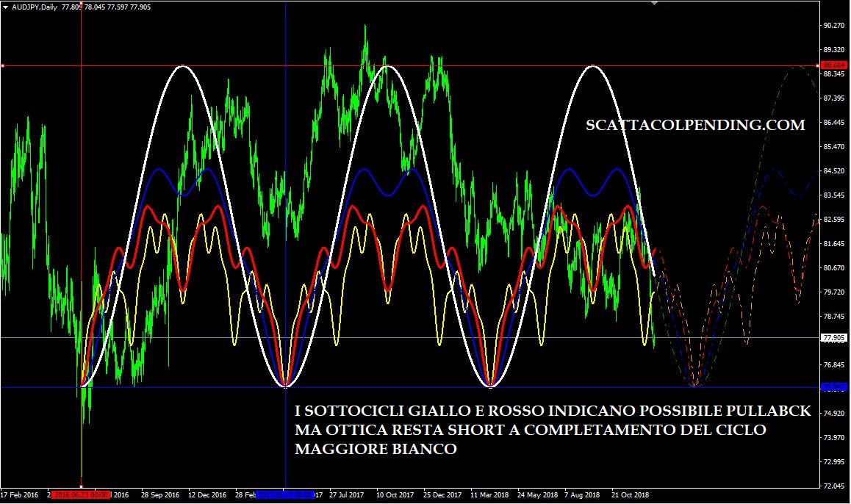Click the red 2016.06.23 date label
This screenshot has height=504, width=851.
coord(81,494)
